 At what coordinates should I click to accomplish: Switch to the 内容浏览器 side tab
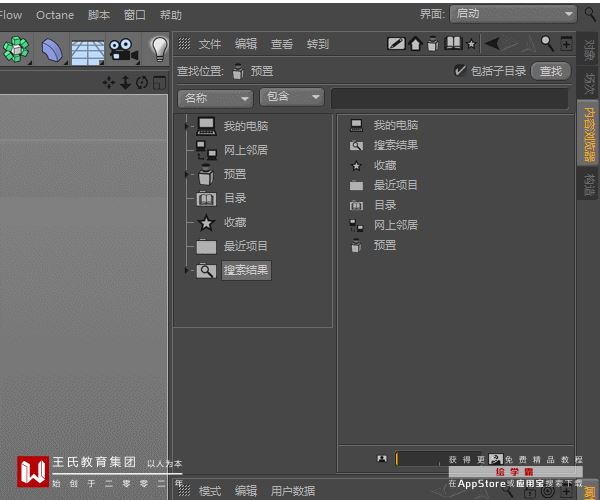coord(589,133)
